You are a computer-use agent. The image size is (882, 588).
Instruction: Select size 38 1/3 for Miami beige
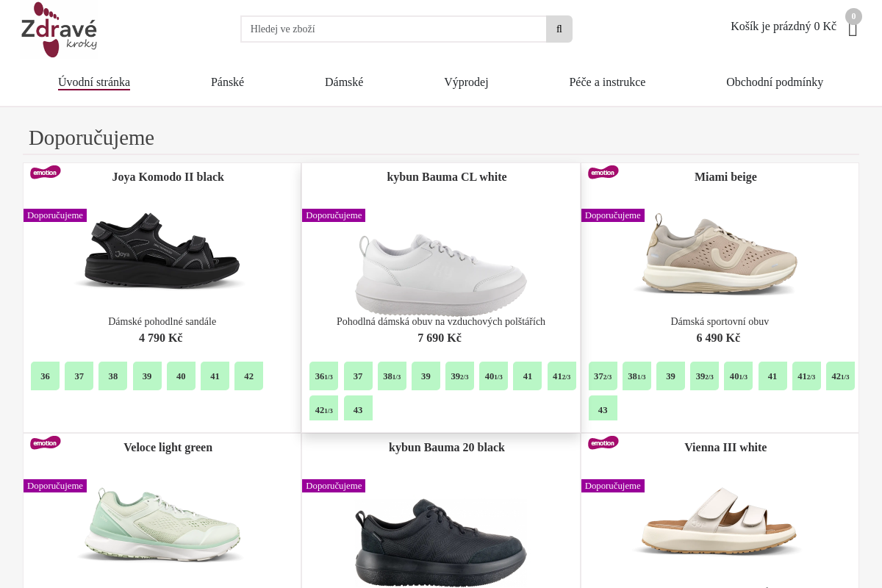pos(637,376)
